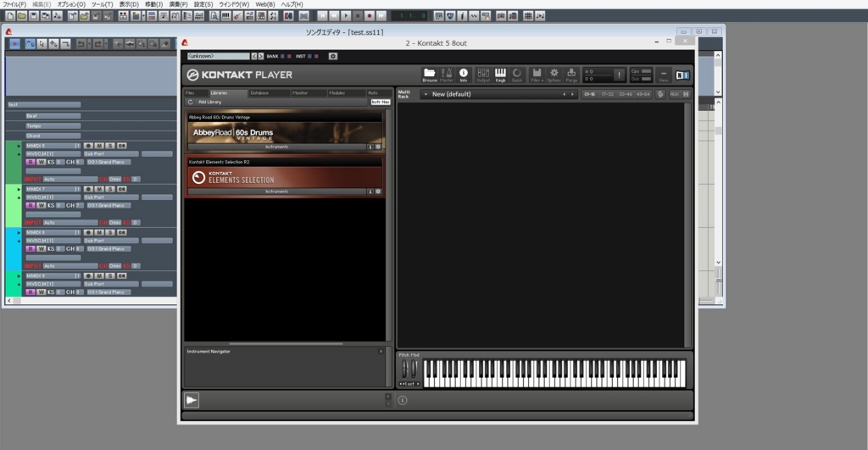Select the 17-32 rack page button
This screenshot has height=450, width=868.
607,94
